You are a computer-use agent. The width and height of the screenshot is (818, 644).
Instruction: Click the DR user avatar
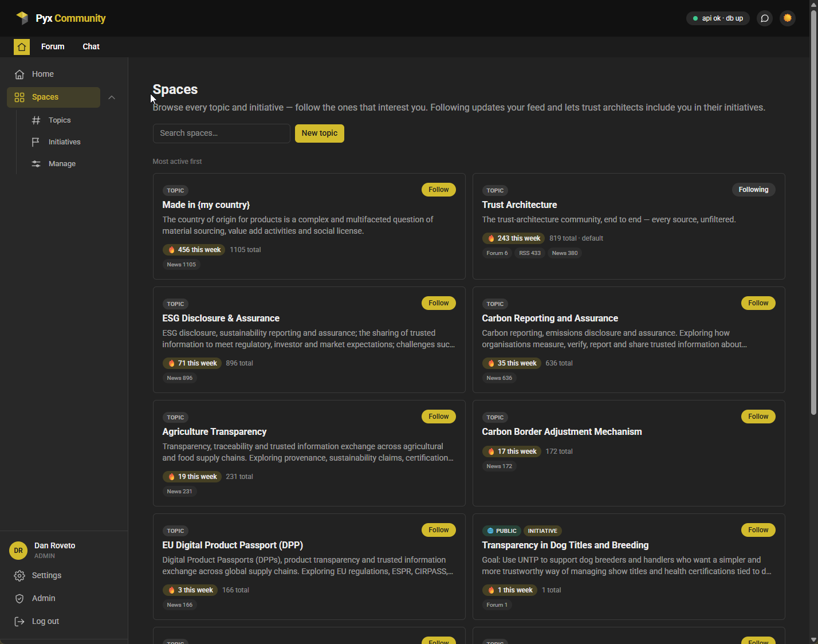pyautogui.click(x=18, y=551)
